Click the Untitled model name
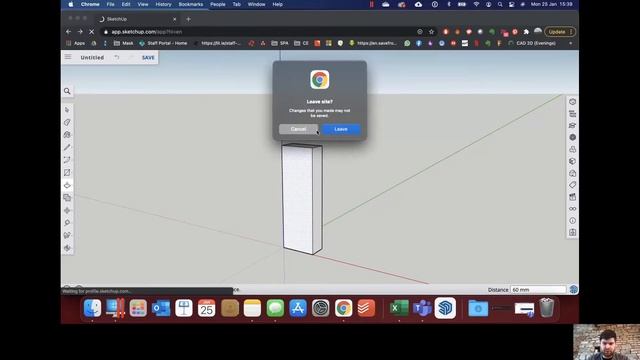Image resolution: width=640 pixels, height=360 pixels. pos(92,58)
